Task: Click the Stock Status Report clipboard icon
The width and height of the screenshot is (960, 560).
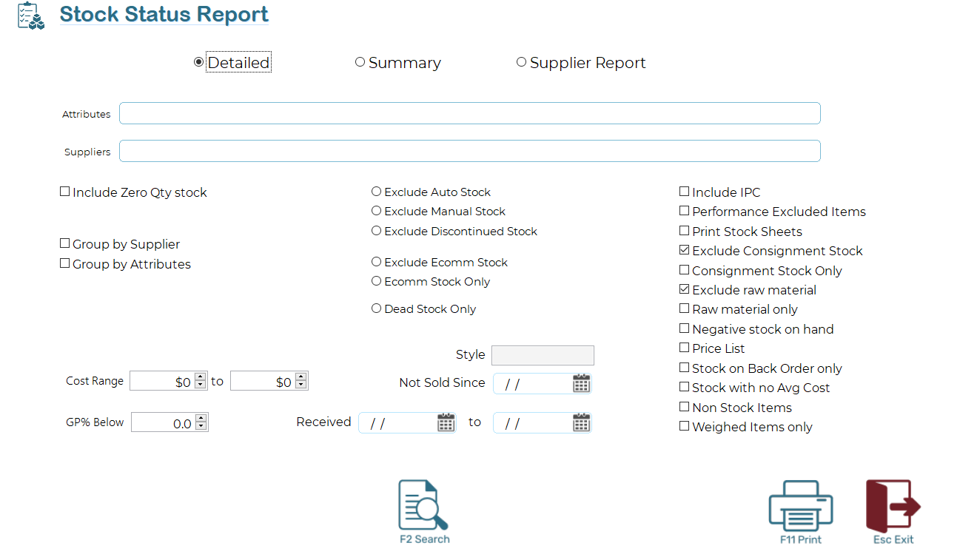Action: [x=31, y=16]
